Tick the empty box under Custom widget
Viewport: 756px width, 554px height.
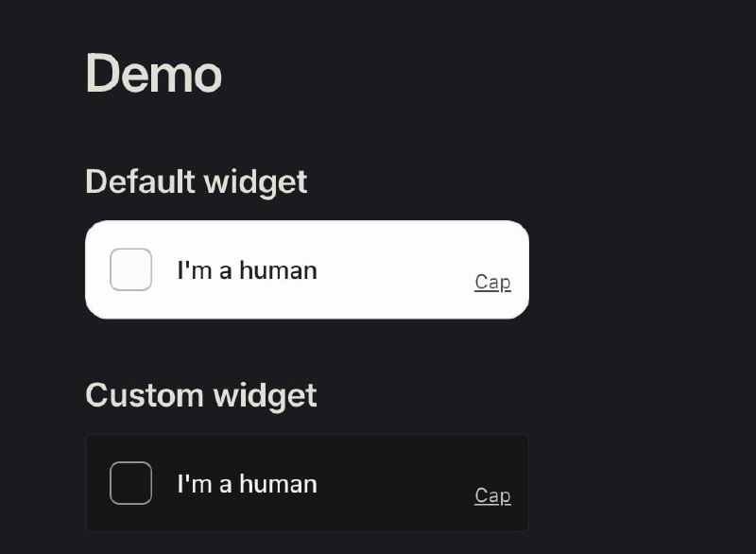coord(130,483)
